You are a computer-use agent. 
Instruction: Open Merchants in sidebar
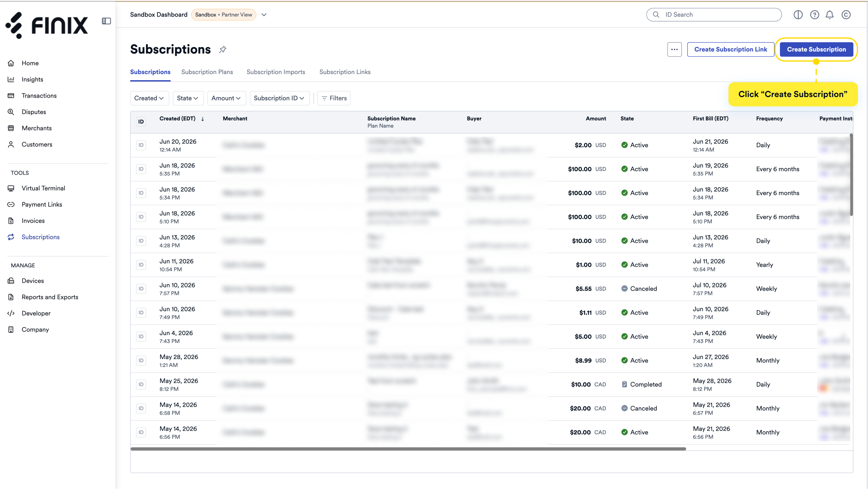pyautogui.click(x=36, y=128)
